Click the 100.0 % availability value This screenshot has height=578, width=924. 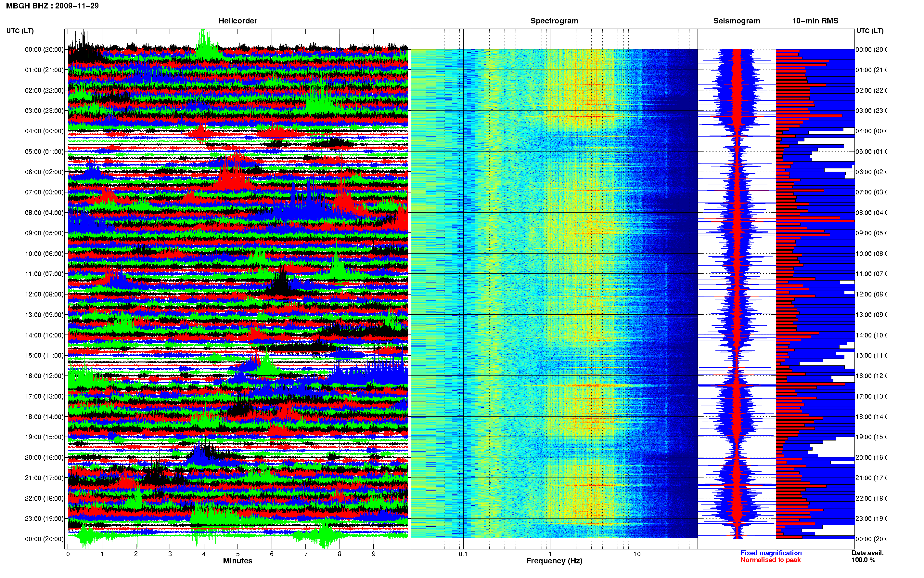point(863,560)
